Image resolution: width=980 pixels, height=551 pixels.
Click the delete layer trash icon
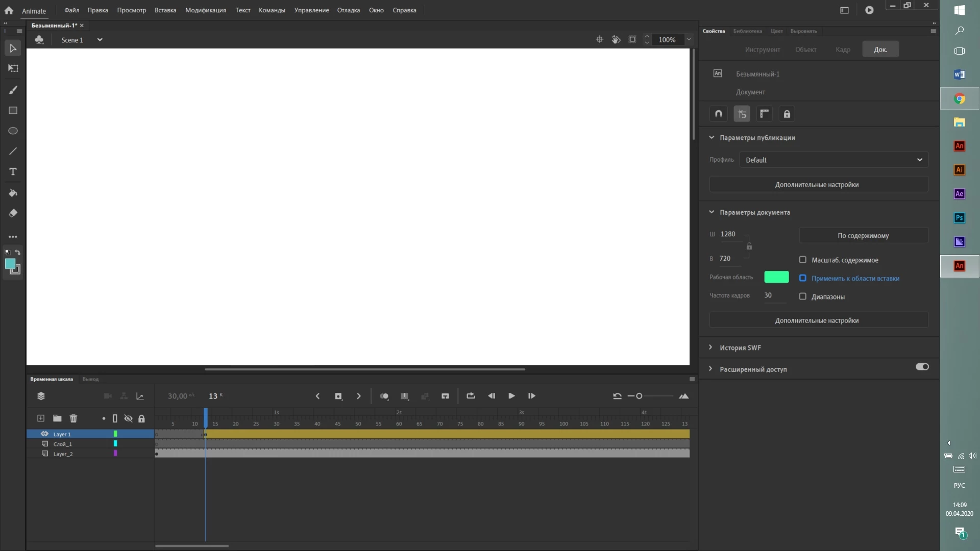point(73,418)
